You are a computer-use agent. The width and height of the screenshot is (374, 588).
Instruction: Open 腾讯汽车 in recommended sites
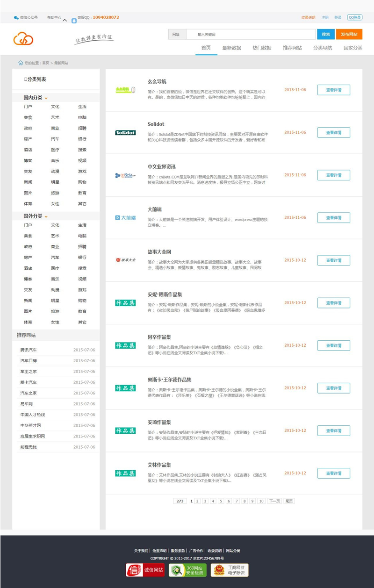[x=29, y=350]
